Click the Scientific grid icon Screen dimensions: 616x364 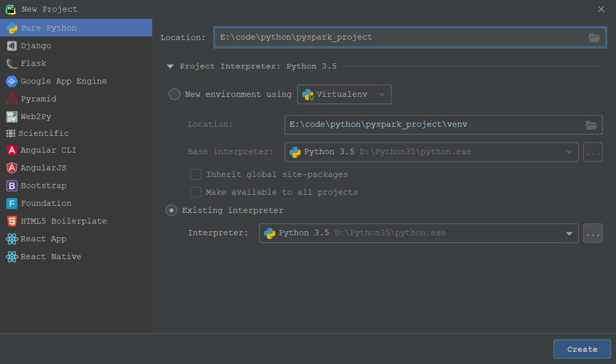coord(11,133)
